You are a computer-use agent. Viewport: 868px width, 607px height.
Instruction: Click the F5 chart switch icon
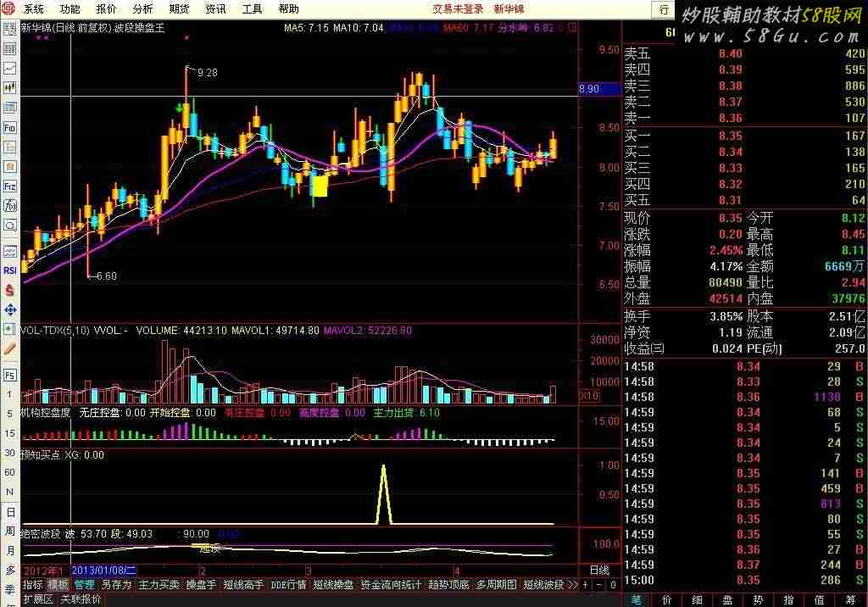tap(10, 375)
